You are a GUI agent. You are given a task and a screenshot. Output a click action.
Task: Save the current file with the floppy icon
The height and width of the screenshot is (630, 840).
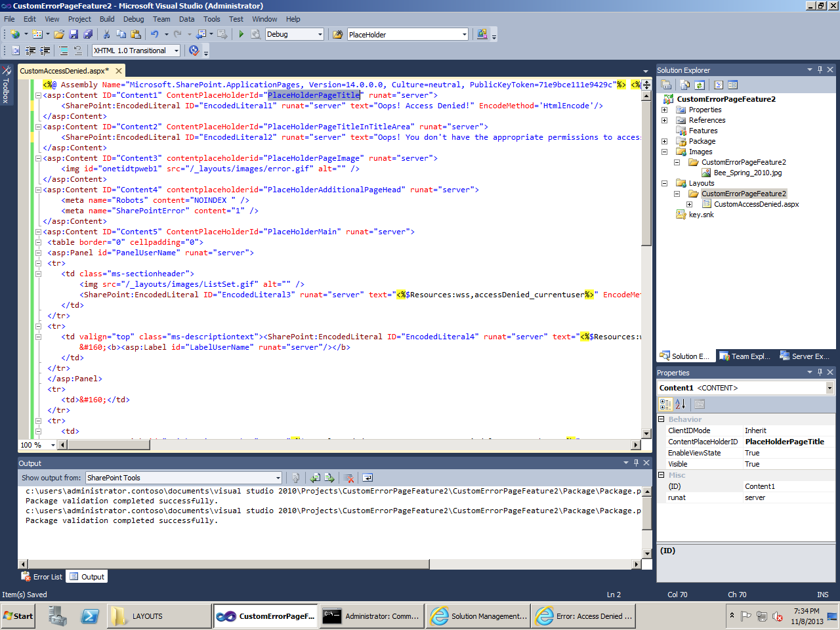[73, 34]
